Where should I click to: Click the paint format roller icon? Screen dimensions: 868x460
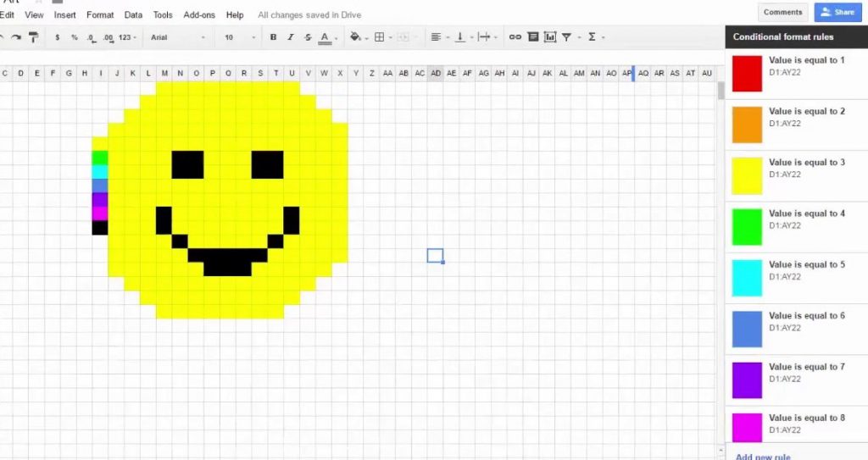point(34,37)
